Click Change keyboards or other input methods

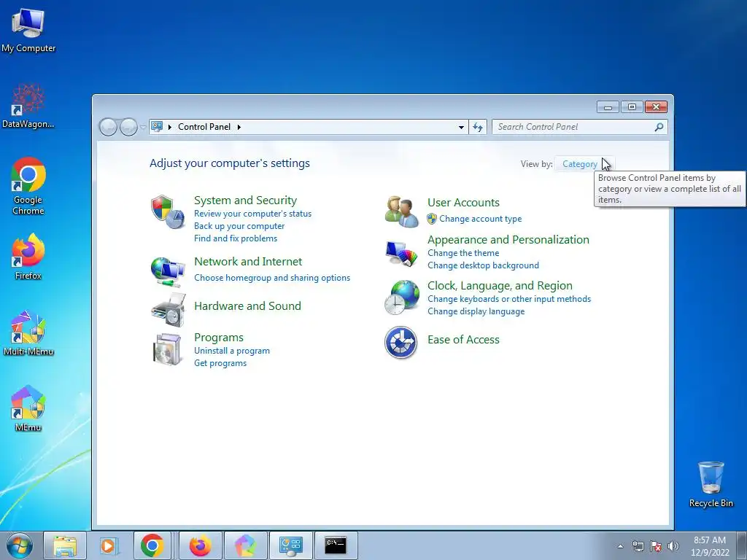click(x=508, y=299)
